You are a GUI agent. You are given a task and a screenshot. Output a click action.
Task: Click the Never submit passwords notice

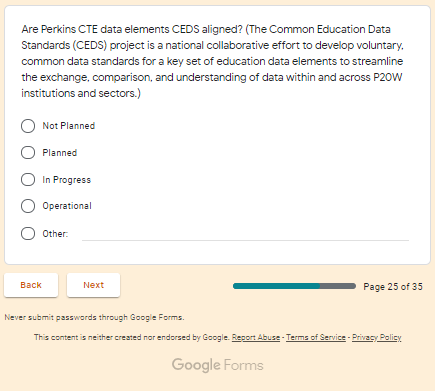(94, 317)
